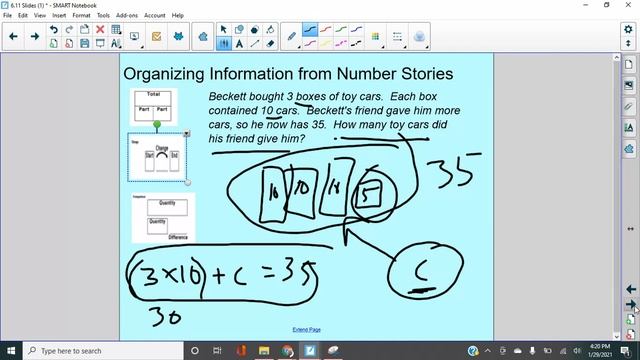Open the Properties sidebar tab
Screen dimensions: 640x360
click(x=629, y=127)
